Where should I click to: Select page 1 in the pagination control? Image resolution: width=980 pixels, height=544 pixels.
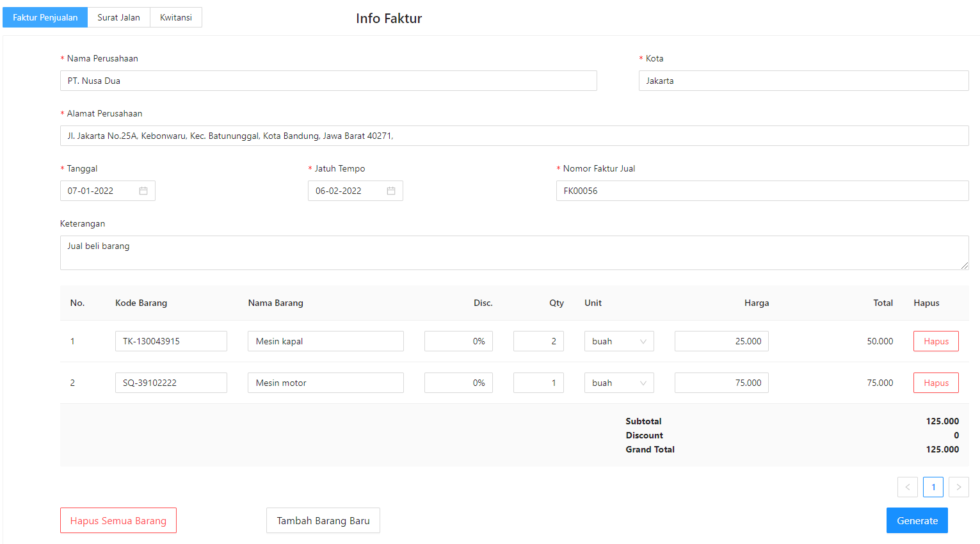[933, 486]
